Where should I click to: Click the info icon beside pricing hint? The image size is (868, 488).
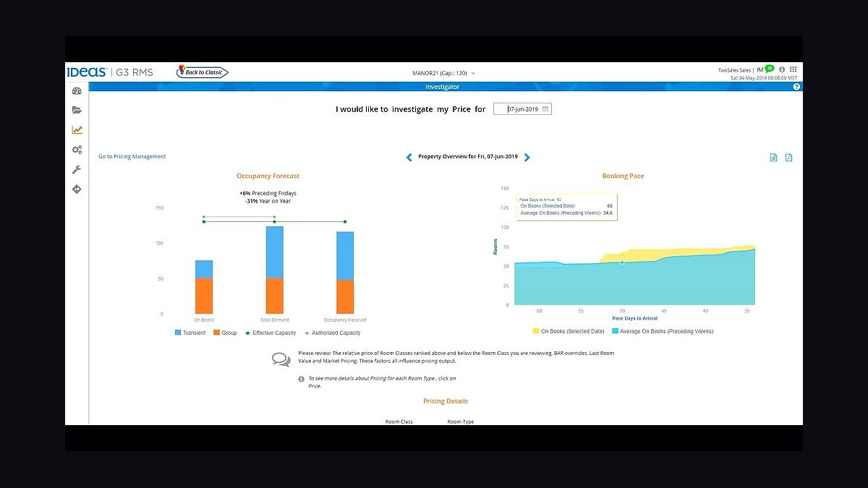[302, 379]
